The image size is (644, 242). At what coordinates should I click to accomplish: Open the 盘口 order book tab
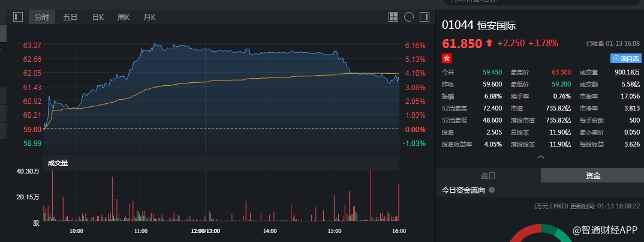488,175
